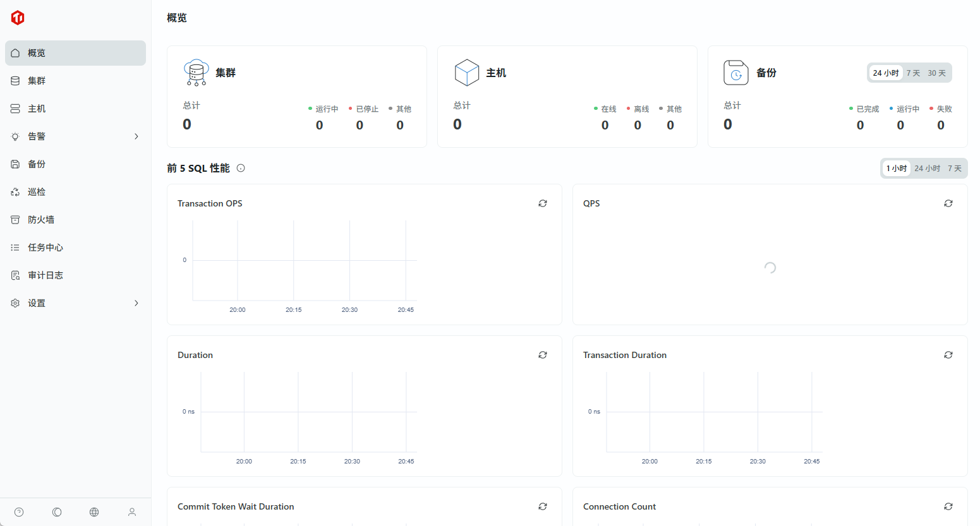Open 任务中心 from the sidebar
Viewport: 980px width, 526px height.
(x=45, y=248)
